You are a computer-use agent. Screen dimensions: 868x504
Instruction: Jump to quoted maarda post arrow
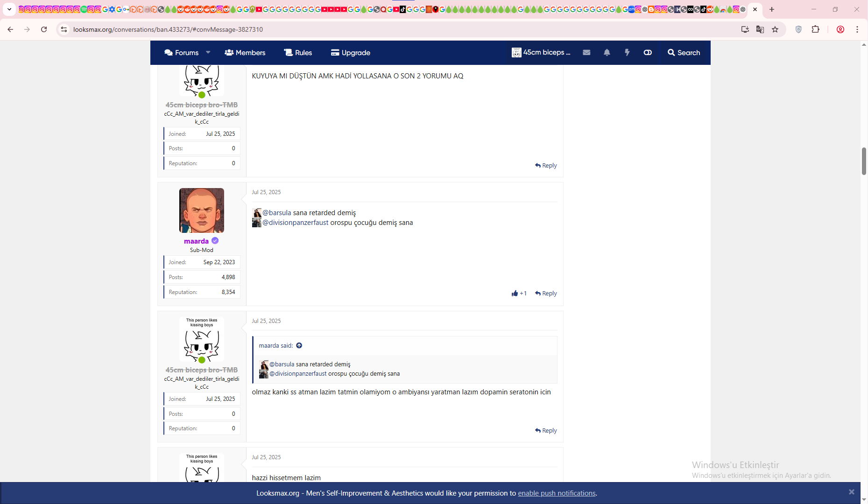(x=299, y=346)
